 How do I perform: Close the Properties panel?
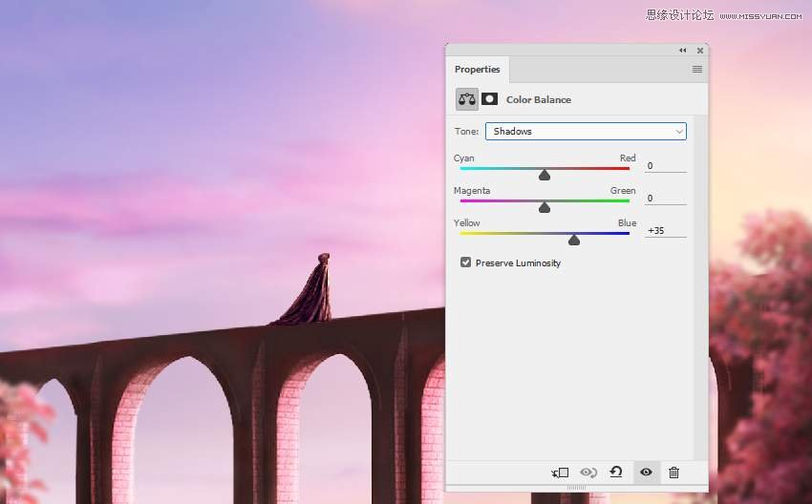700,51
